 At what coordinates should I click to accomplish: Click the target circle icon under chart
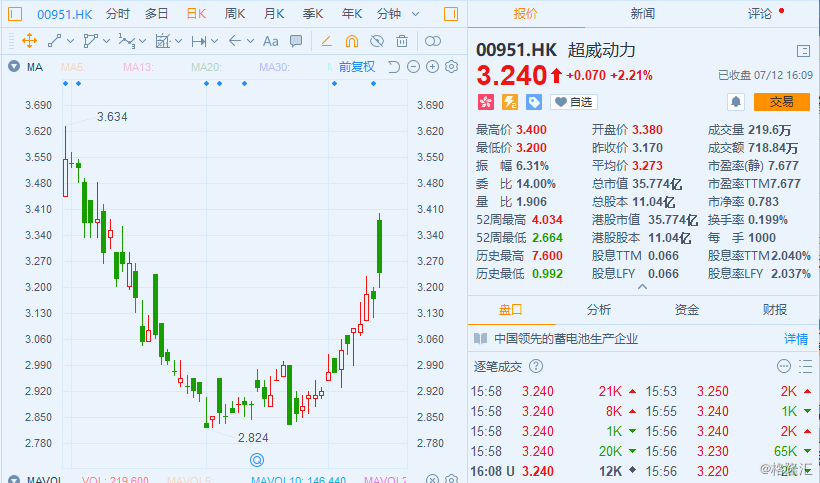[257, 460]
